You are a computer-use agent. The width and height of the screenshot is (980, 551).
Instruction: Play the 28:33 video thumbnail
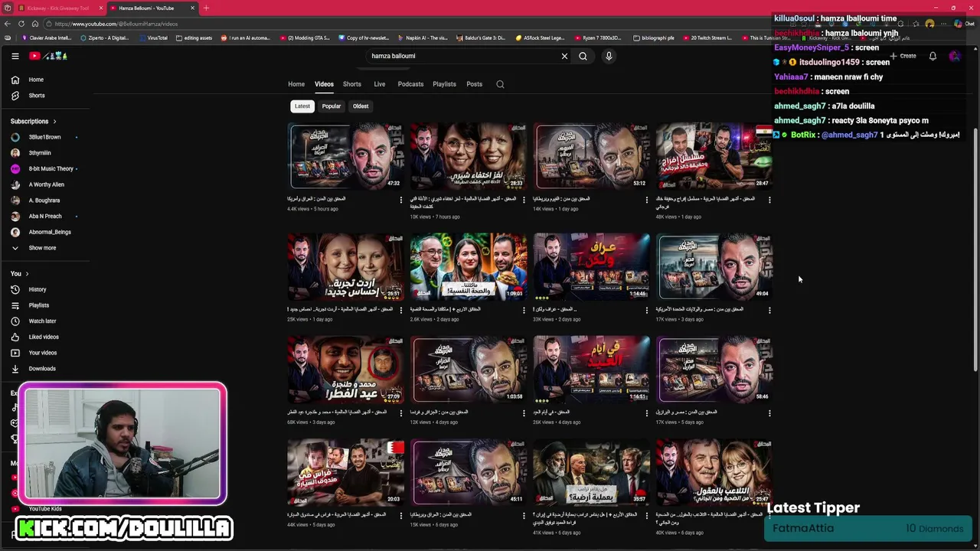pyautogui.click(x=469, y=155)
